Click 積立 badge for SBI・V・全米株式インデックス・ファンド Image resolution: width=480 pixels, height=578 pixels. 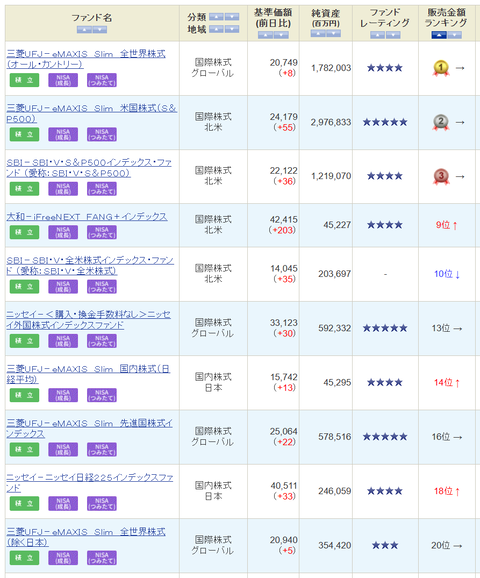pos(24,286)
